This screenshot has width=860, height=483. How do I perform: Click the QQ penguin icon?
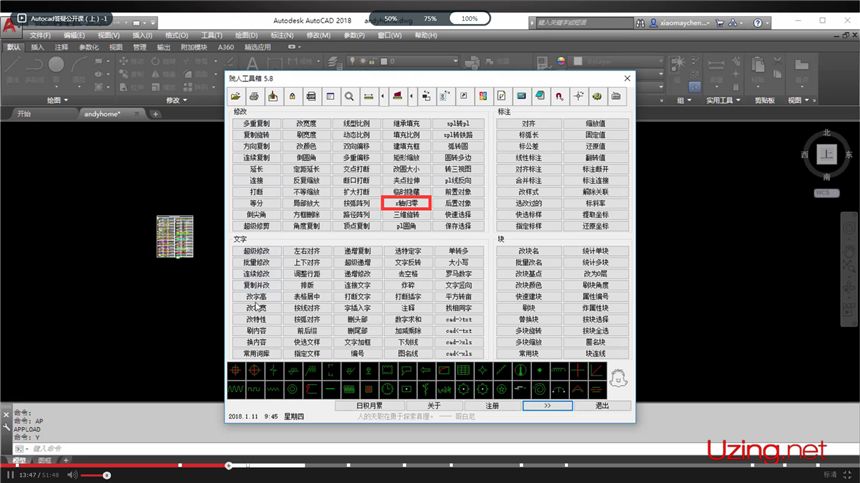coord(618,379)
